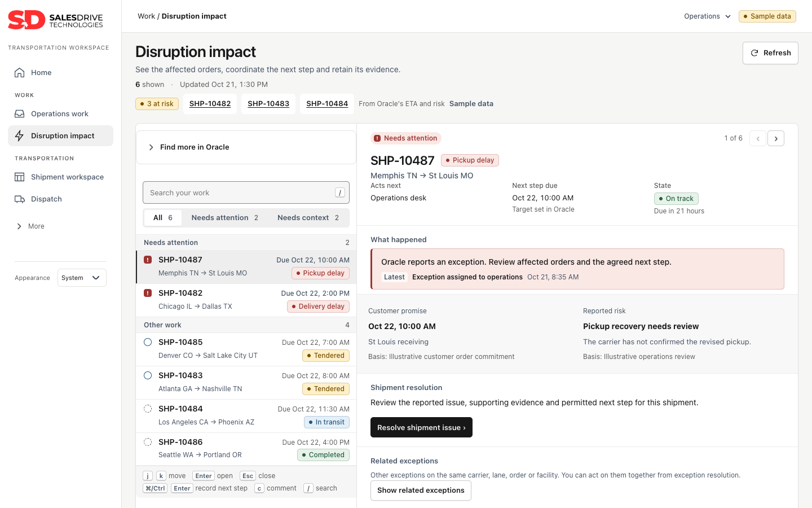Click the 3 at risk badge
Viewport: 812px width, 508px height.
157,104
